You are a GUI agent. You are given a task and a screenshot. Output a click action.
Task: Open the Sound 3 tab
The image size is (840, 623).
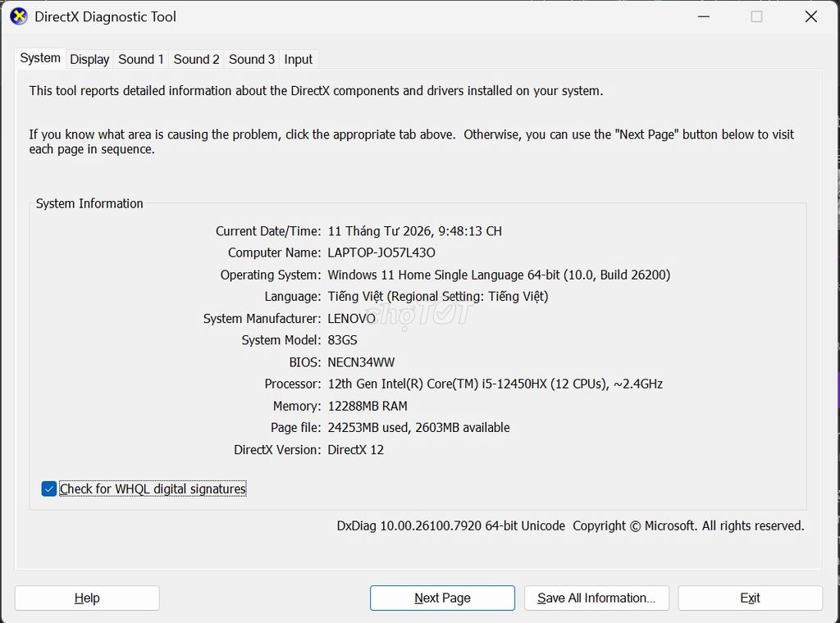252,59
